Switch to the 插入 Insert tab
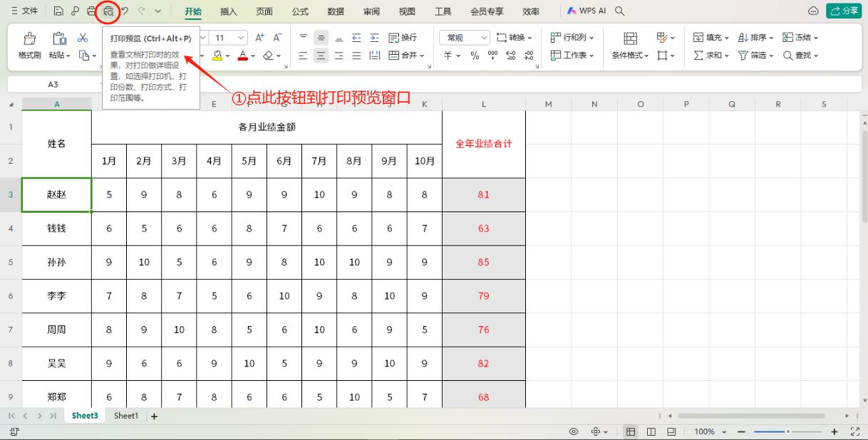 [x=229, y=11]
